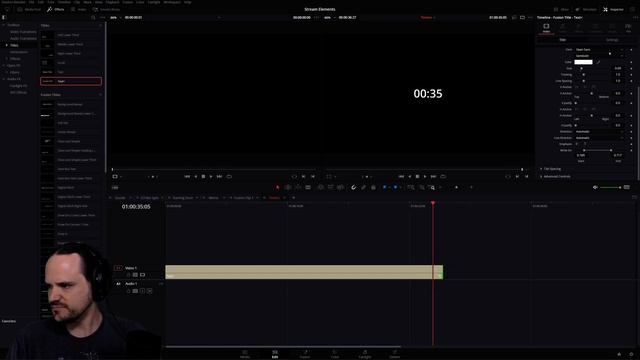Select Video Transitions category
Image resolution: width=640 pixels, height=360 pixels.
(x=23, y=32)
